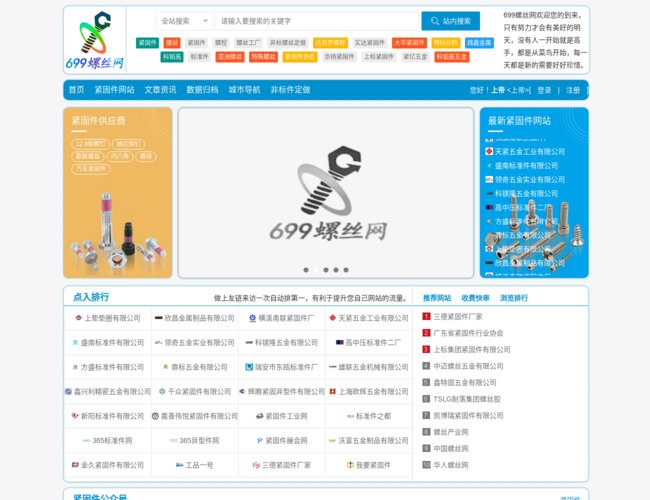Click the number 2 badge beside 广东省紧固件行业协会
The image size is (650, 500).
point(426,333)
